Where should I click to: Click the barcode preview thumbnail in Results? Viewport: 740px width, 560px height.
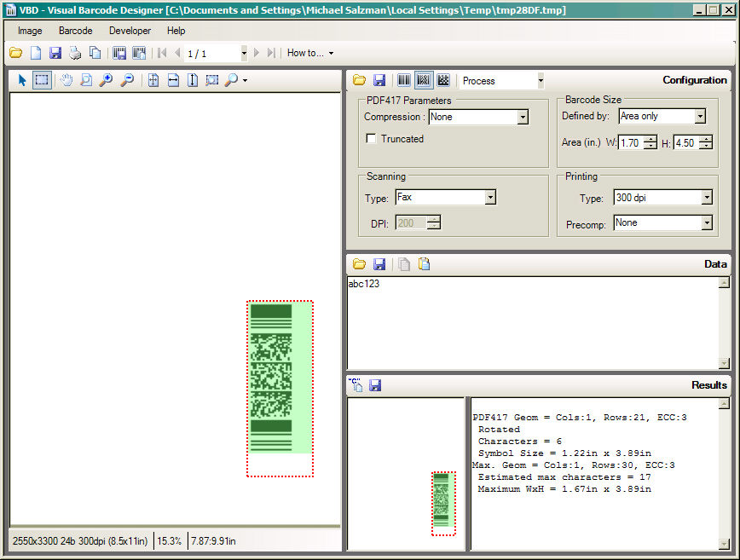(x=443, y=504)
